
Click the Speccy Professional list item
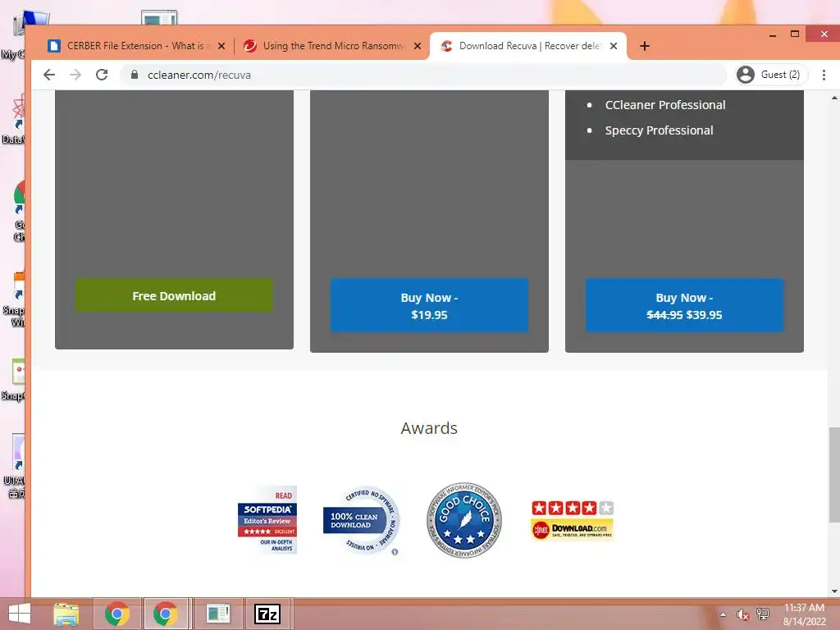pyautogui.click(x=659, y=130)
